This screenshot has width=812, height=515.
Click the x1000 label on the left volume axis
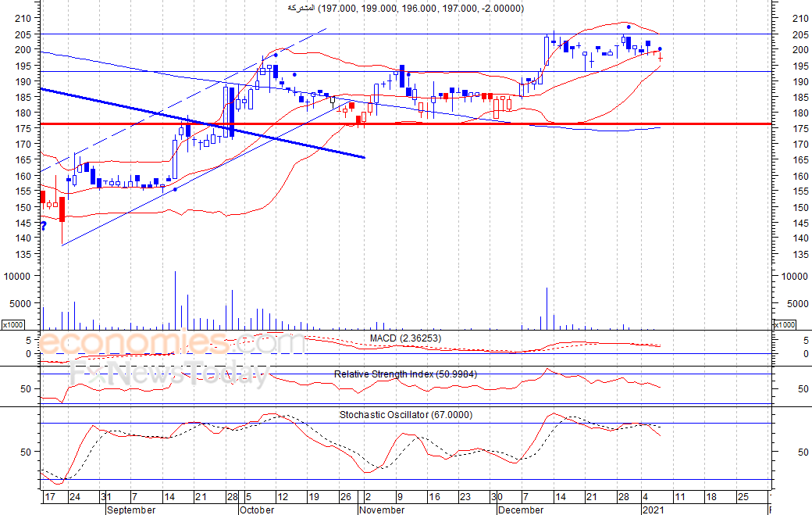click(x=12, y=324)
